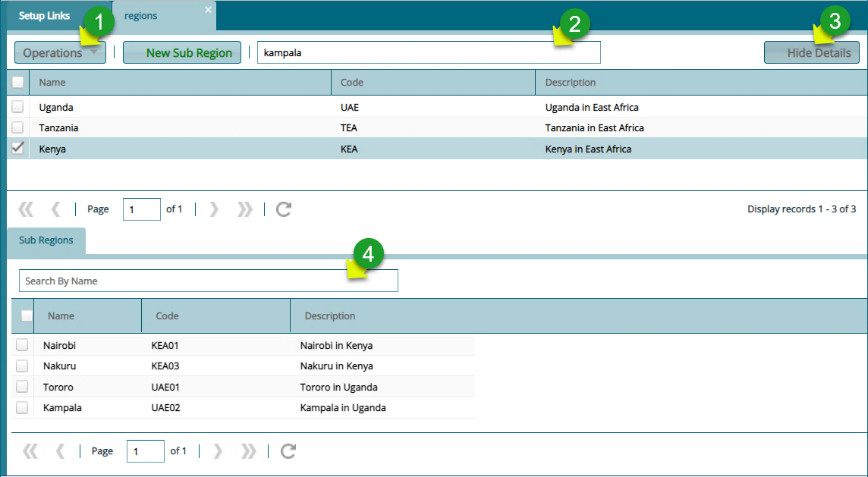Go to next page in Sub Regions pager
This screenshot has width=868, height=477.
point(218,451)
